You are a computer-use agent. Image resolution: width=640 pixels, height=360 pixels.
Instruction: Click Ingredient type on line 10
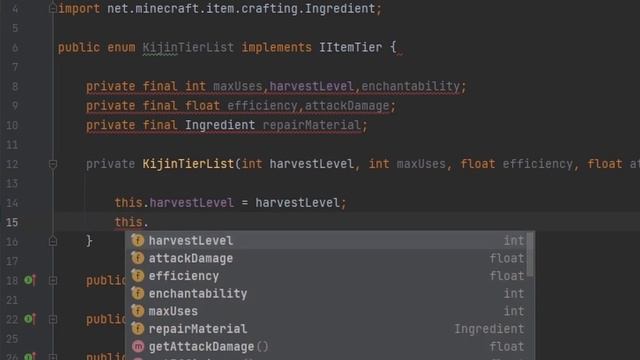[220, 125]
